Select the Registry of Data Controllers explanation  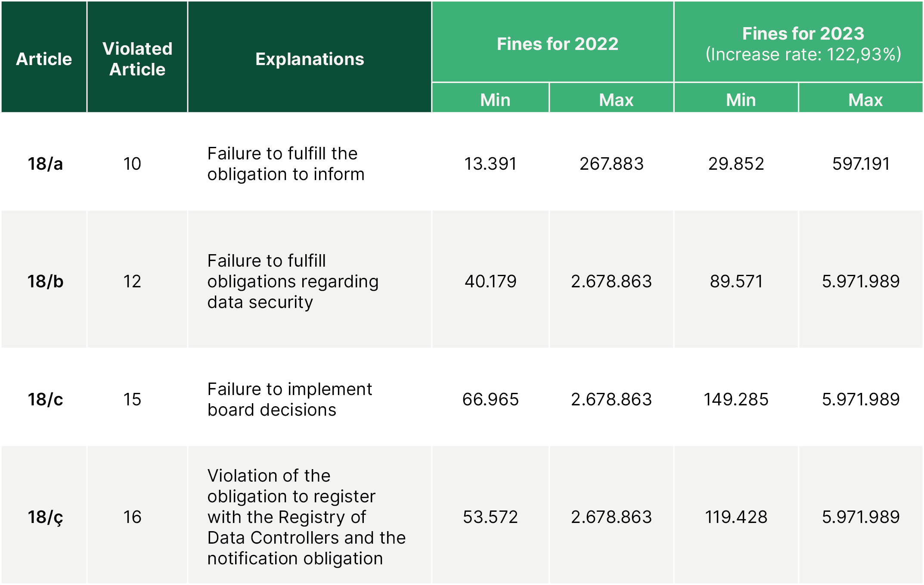306,517
